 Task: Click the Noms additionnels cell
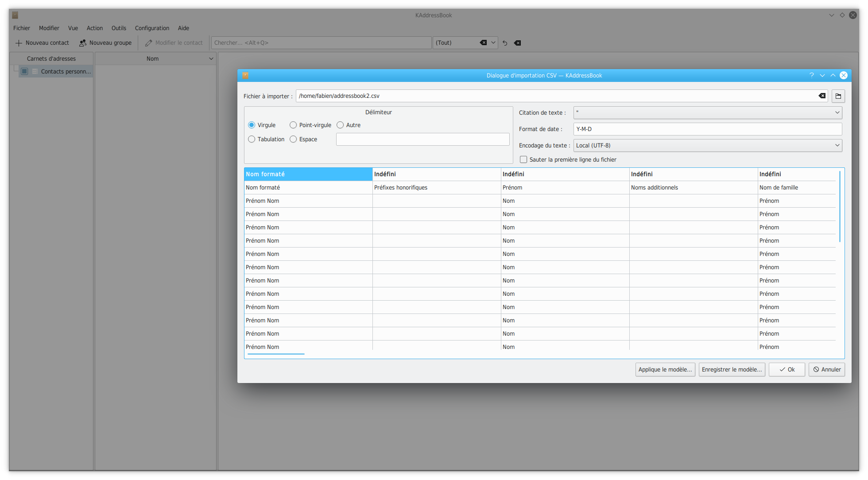[x=693, y=187]
